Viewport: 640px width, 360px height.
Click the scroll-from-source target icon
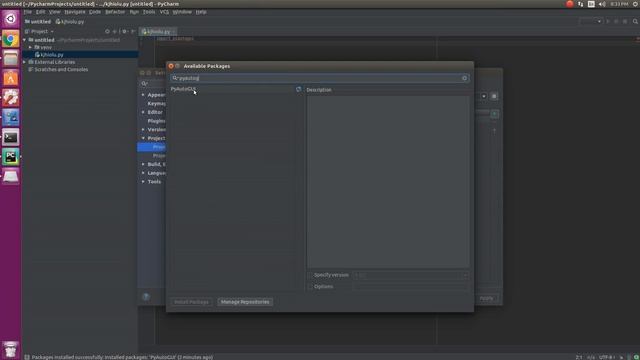pos(107,31)
